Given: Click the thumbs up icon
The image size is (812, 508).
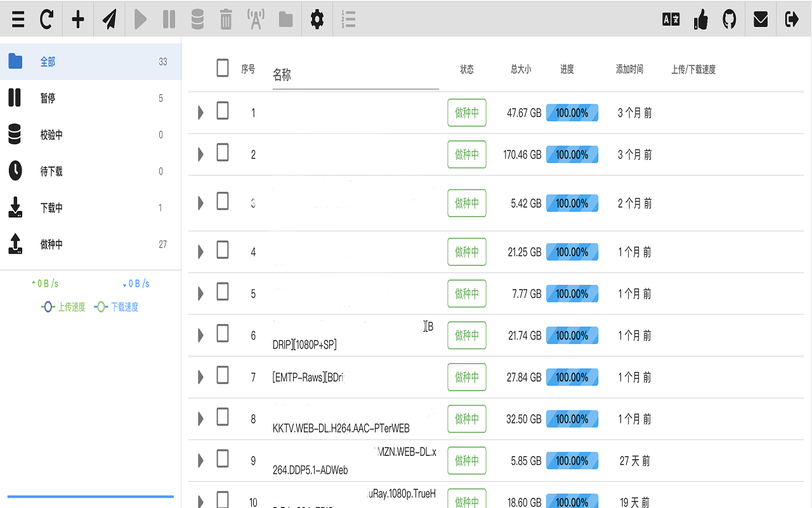Looking at the screenshot, I should coord(701,19).
